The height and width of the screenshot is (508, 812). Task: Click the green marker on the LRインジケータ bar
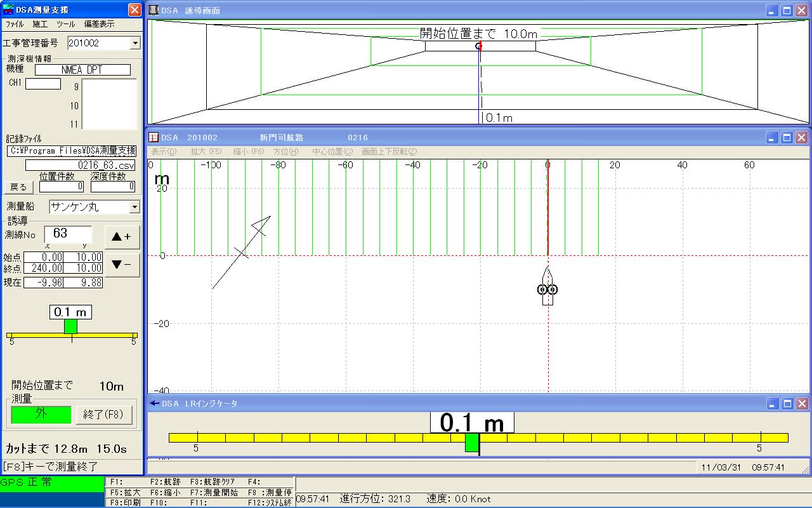471,443
